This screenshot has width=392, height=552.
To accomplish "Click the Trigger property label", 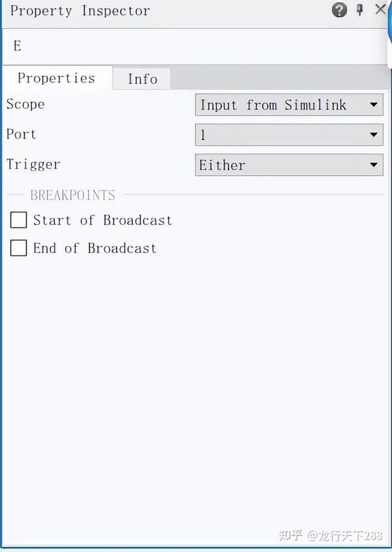I will pyautogui.click(x=33, y=164).
